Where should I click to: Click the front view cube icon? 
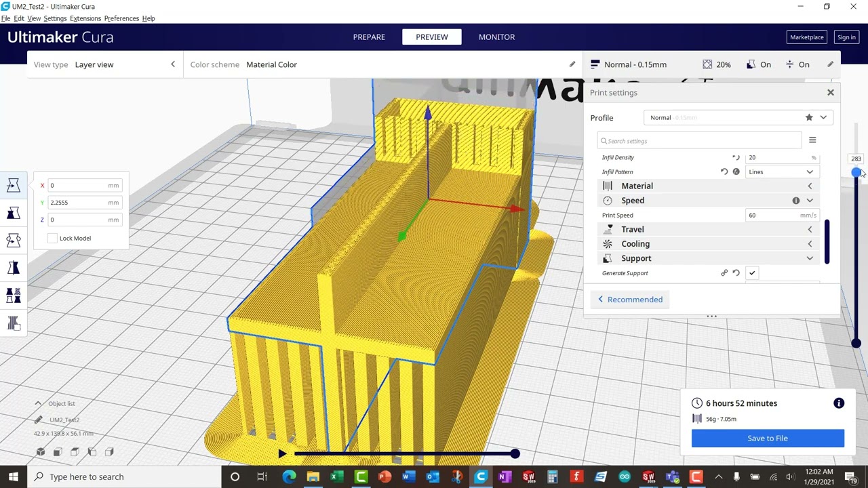point(58,452)
